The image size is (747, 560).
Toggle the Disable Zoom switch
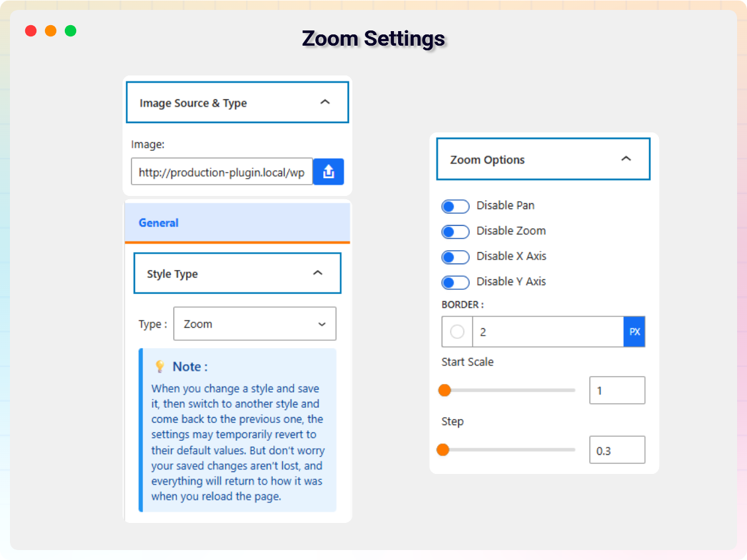(x=455, y=232)
